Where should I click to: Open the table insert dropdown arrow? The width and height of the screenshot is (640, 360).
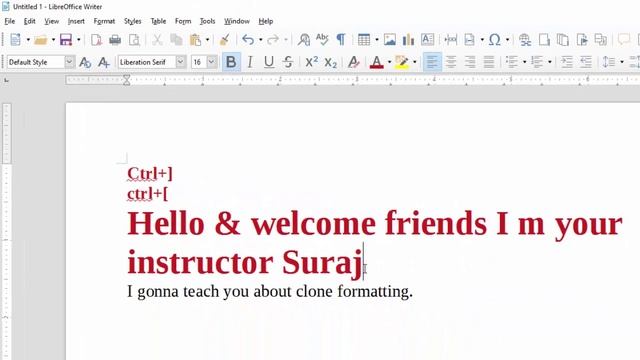click(376, 40)
